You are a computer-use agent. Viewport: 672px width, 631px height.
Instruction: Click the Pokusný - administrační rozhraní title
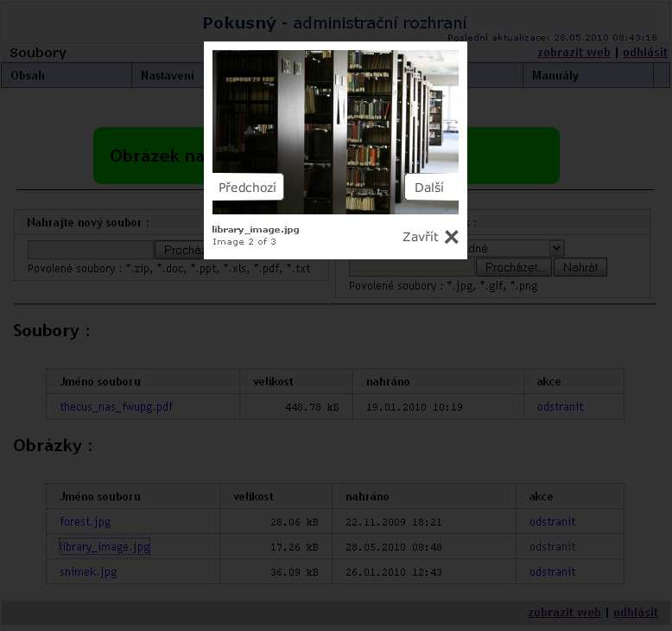coord(334,22)
